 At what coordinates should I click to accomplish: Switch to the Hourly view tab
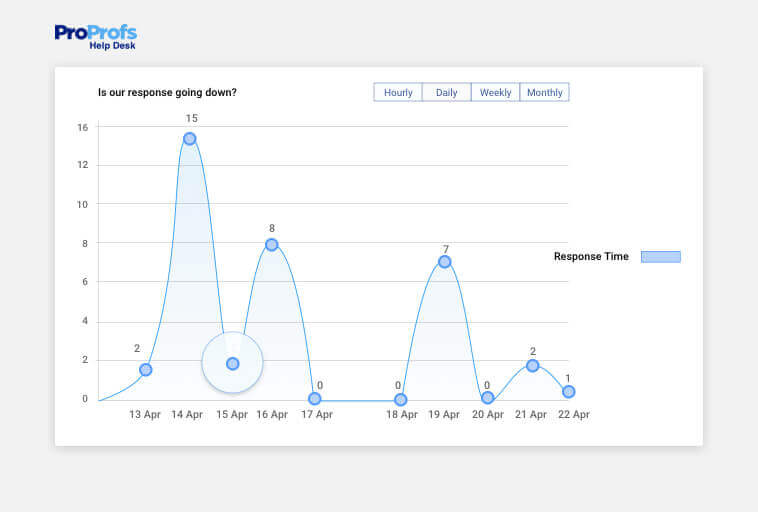tap(398, 93)
